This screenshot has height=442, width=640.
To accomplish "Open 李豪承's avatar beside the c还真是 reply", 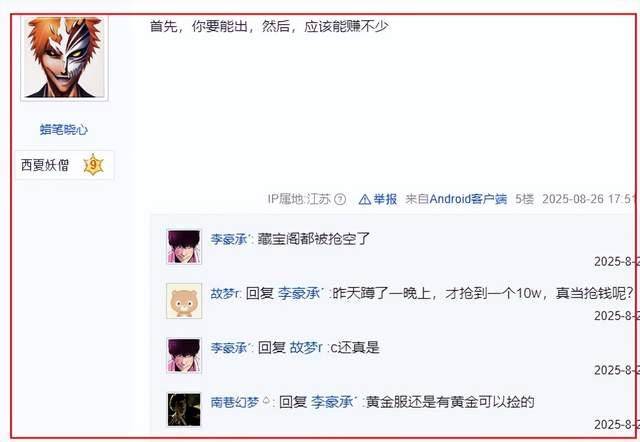I will pyautogui.click(x=184, y=355).
